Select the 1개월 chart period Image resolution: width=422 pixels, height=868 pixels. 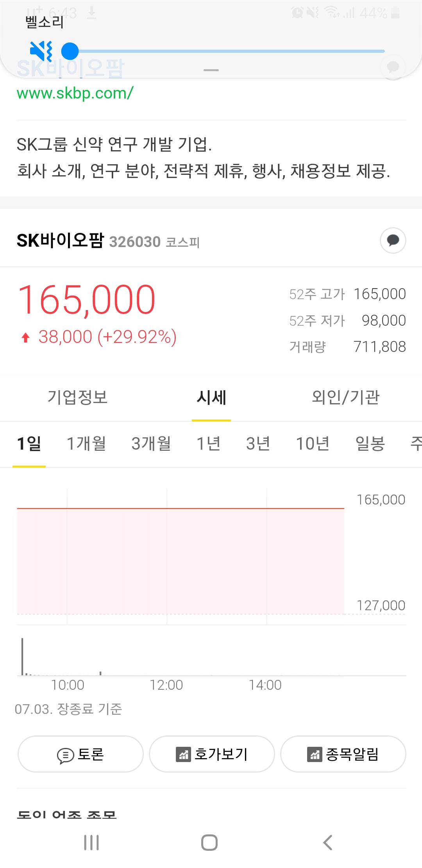[x=86, y=444]
